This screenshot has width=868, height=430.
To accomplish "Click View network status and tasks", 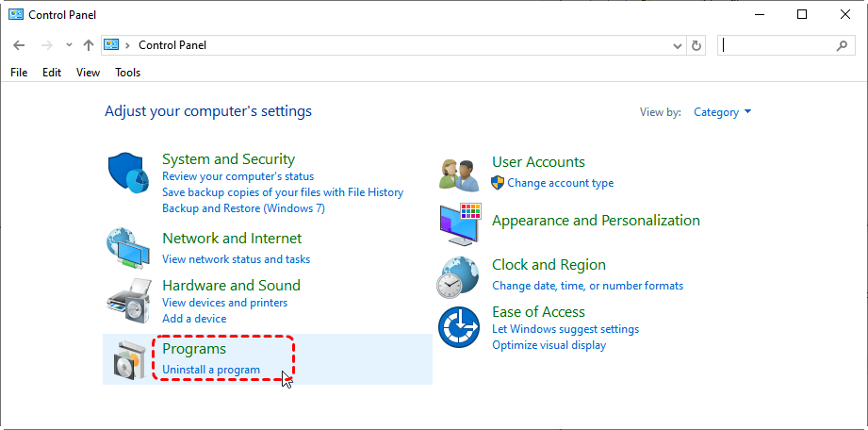I will (236, 259).
